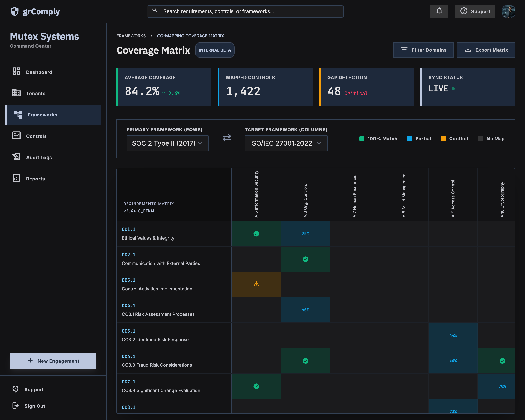Click the Dashboard grid icon
Viewport: 525px width, 420px height.
[x=16, y=71]
